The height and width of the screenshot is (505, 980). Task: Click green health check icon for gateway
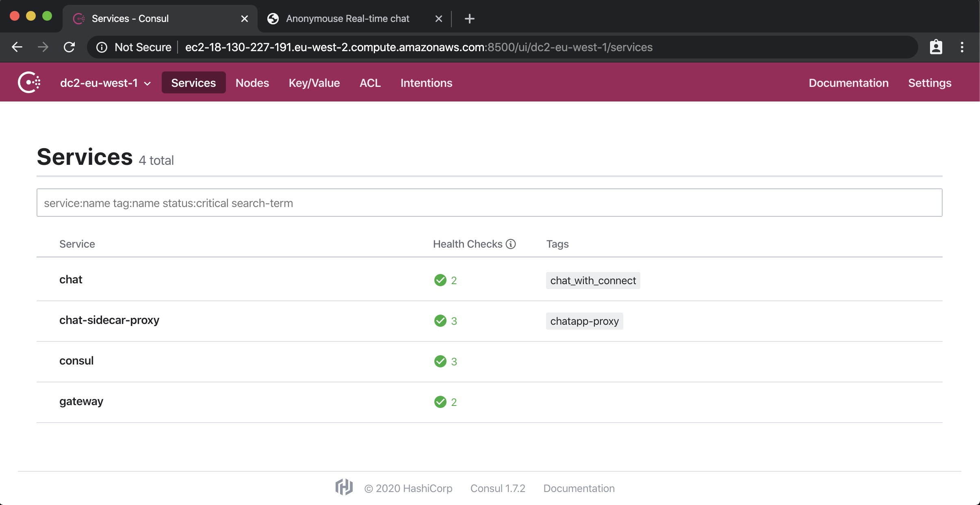(440, 401)
